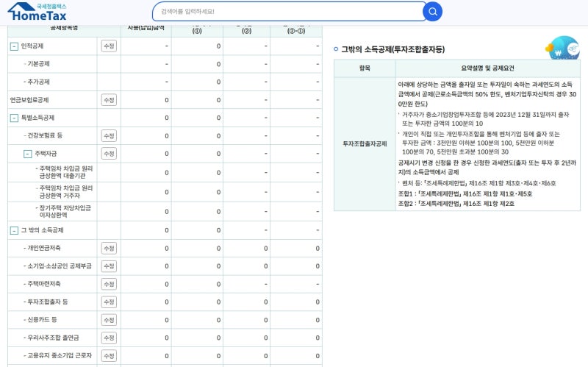Select the 우리사주조합 출연금 row label
The height and width of the screenshot is (367, 588).
tap(53, 338)
